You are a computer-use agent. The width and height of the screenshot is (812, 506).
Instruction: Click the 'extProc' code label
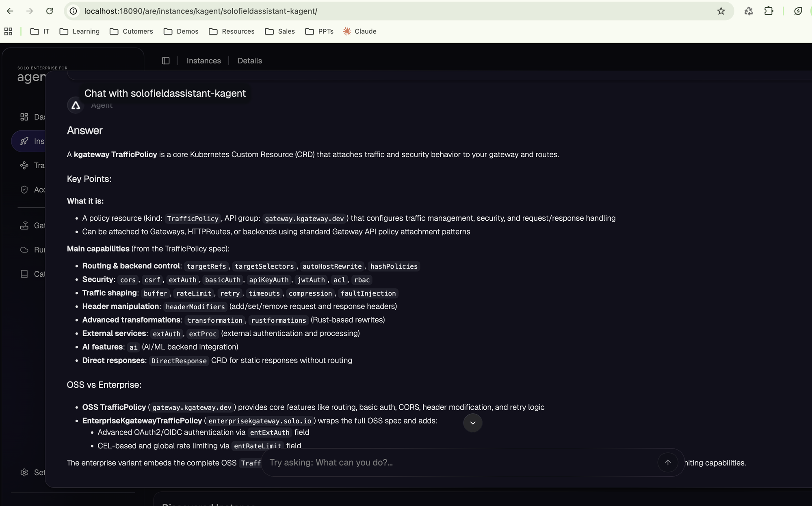[x=202, y=334]
